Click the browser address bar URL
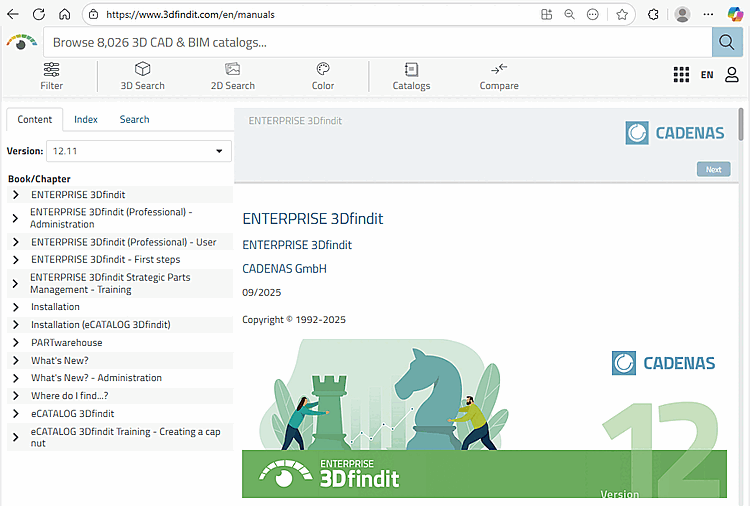 [190, 15]
